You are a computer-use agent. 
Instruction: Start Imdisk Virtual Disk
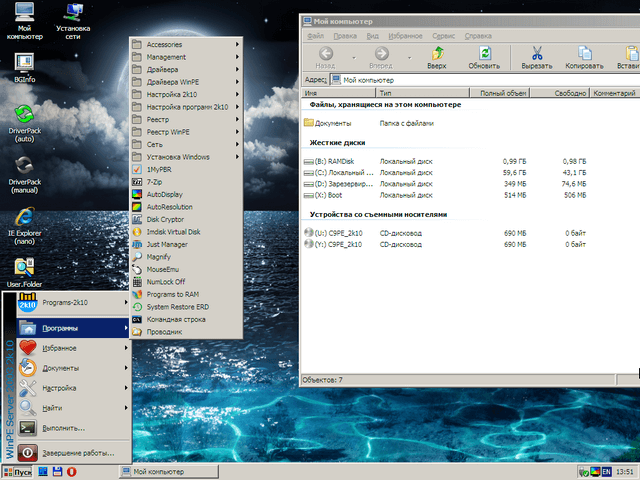(x=173, y=232)
